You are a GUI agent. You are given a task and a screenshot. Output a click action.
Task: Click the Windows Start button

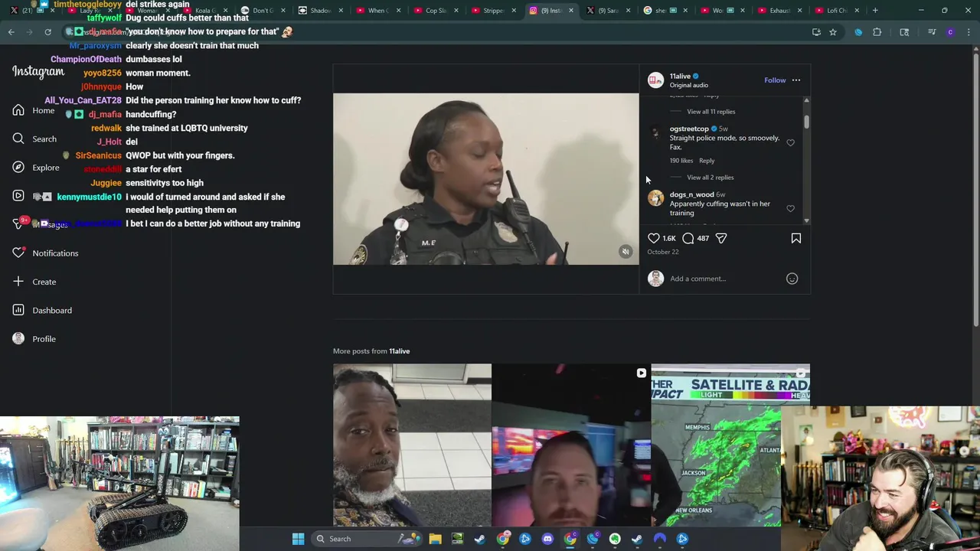click(x=298, y=539)
